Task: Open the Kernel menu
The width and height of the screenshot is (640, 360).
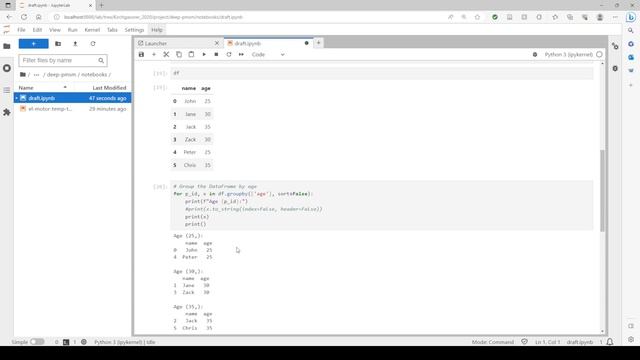Action: point(92,30)
